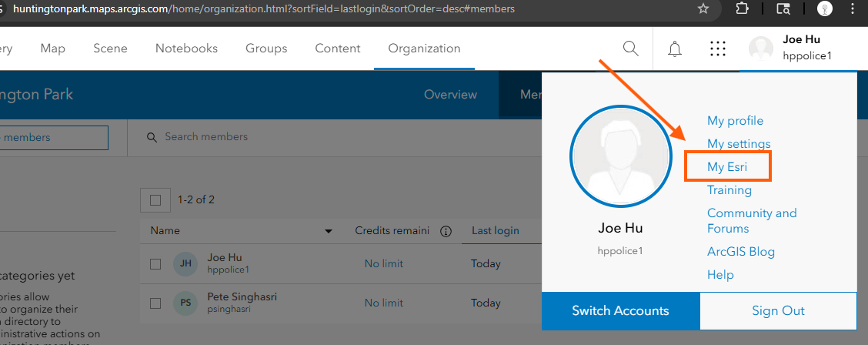Switch to the Overview tab
The image size is (868, 345).
(x=450, y=95)
